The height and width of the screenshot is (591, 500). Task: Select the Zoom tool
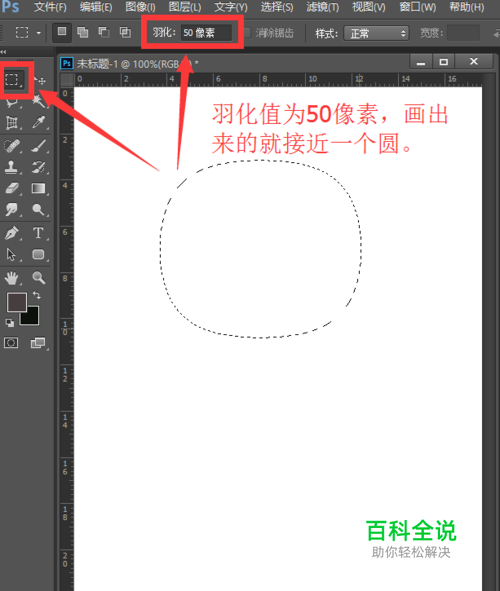(38, 278)
